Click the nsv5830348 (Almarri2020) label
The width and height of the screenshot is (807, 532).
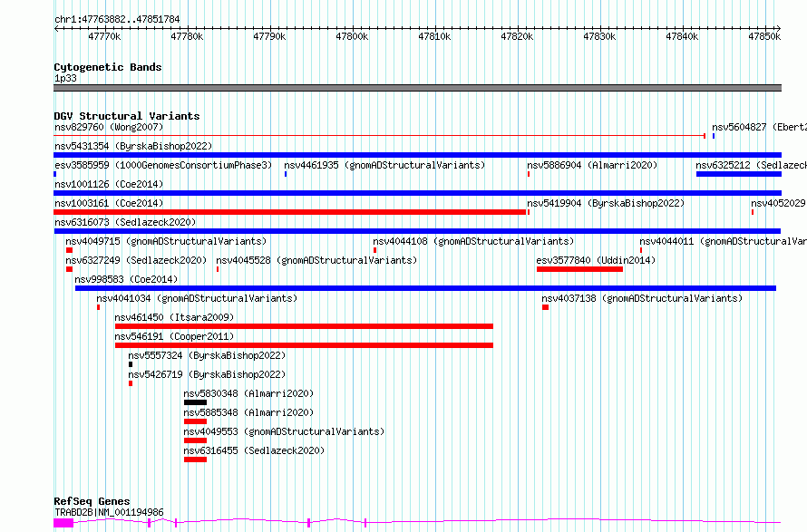(248, 393)
